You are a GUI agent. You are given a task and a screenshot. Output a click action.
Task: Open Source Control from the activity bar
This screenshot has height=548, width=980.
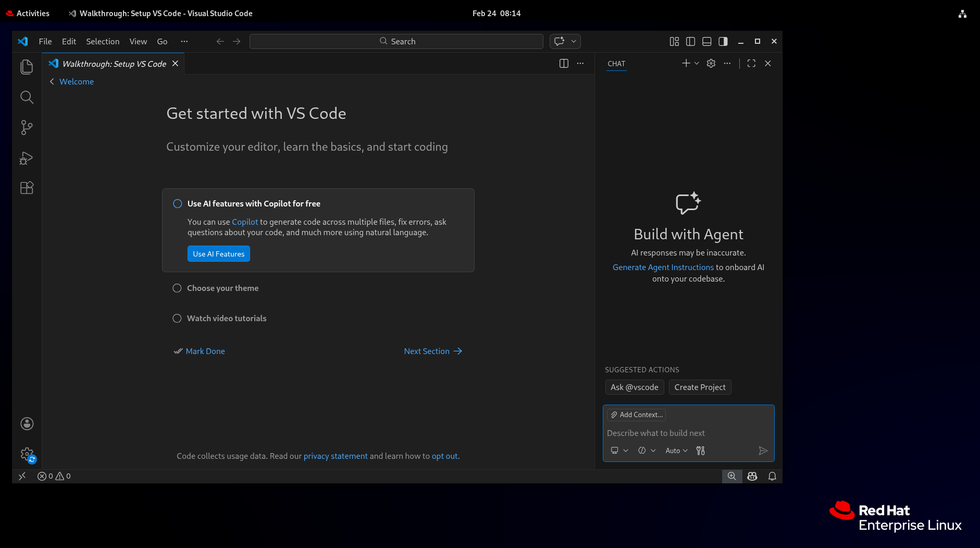tap(27, 128)
